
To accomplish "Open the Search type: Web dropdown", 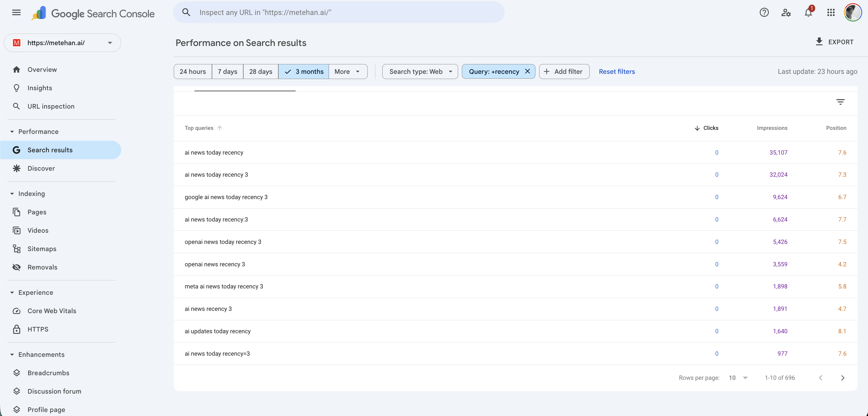I will click(420, 72).
